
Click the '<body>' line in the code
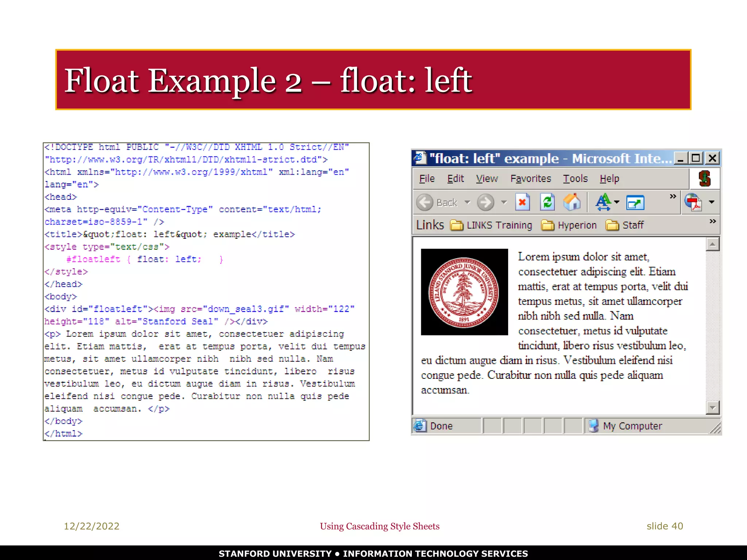[61, 296]
